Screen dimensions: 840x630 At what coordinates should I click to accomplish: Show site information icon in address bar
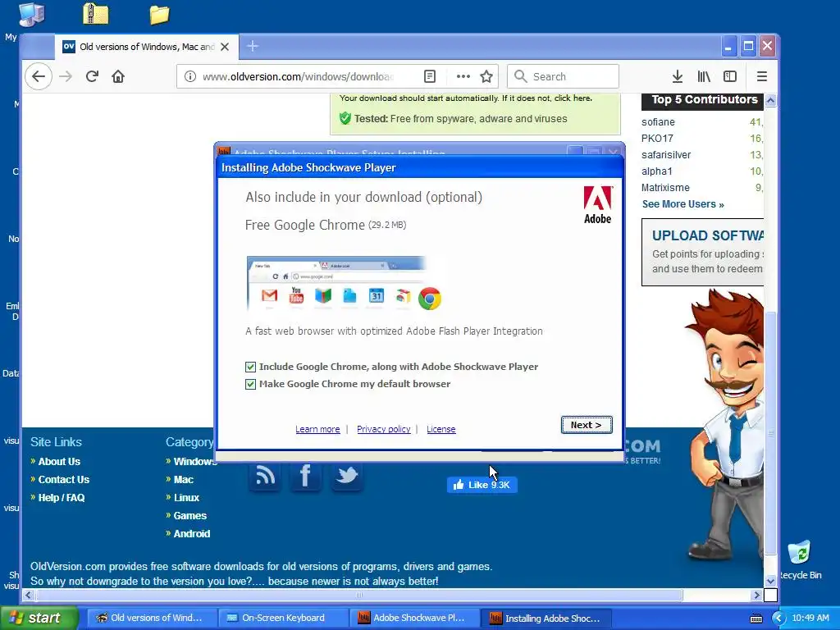coord(189,76)
